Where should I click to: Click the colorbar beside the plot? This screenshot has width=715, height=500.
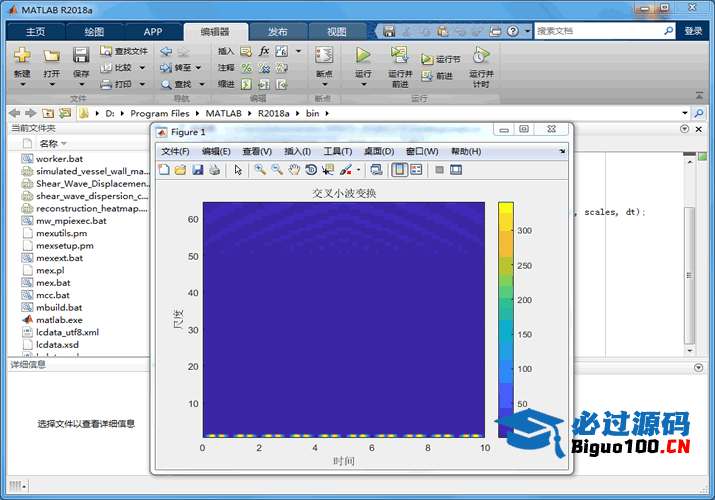pos(506,320)
